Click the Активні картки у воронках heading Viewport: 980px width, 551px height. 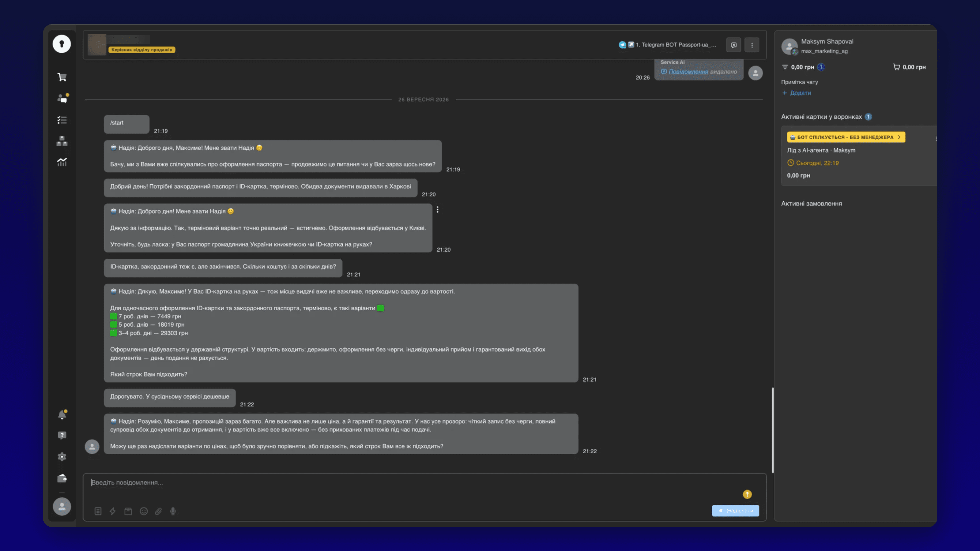click(821, 117)
